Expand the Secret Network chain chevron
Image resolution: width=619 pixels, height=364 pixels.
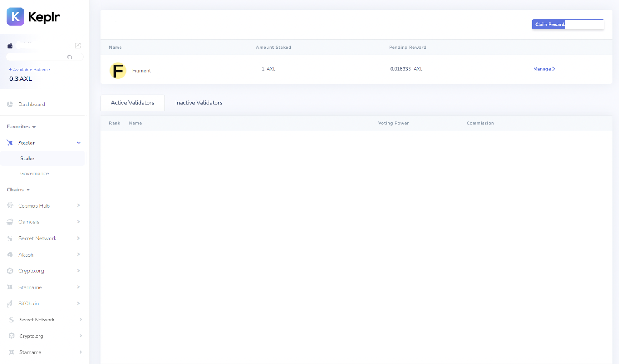78,238
